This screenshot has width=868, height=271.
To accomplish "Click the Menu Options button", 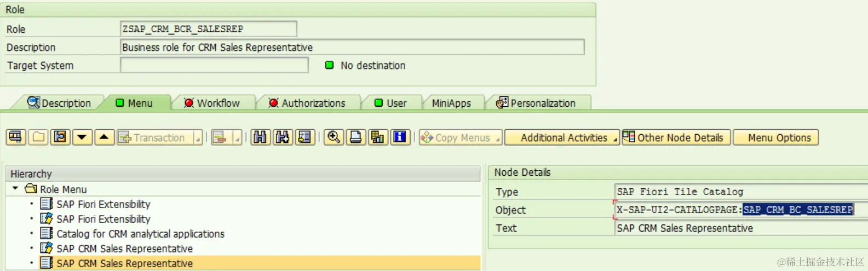I will pos(776,137).
